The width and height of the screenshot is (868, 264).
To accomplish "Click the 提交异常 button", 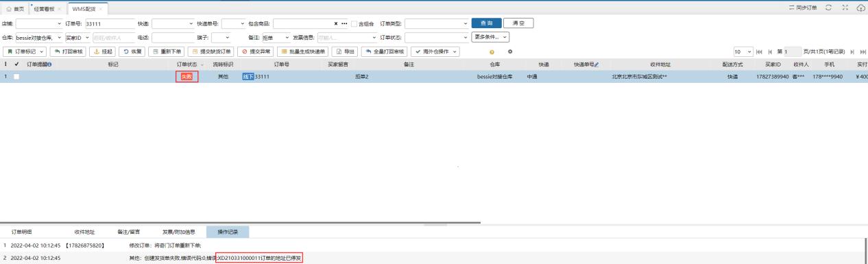I will coord(255,51).
